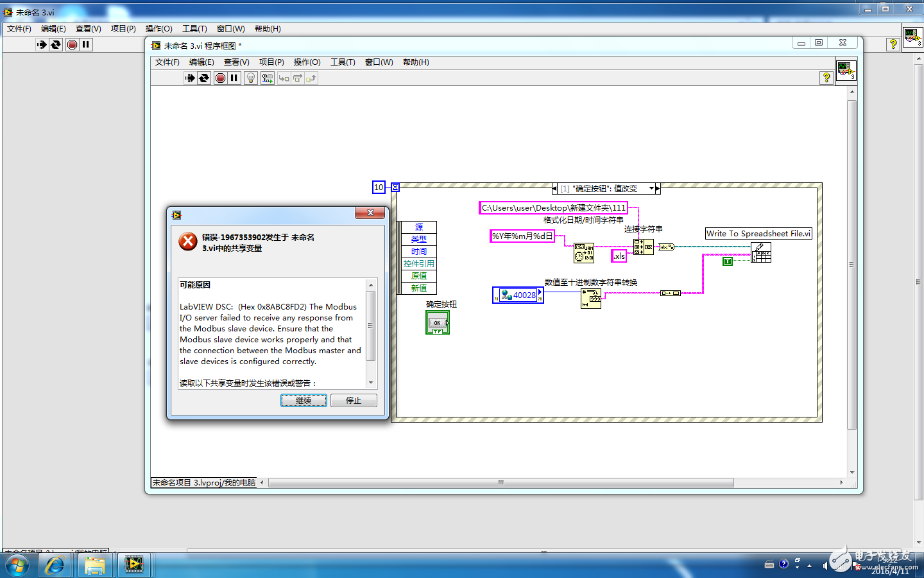
Task: Abort execution from block diagram toolbar
Action: [221, 78]
